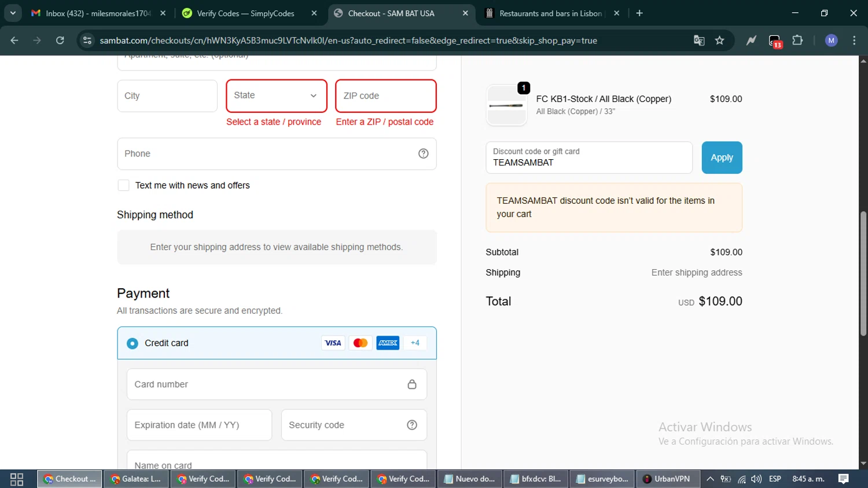
Task: Open the extension with red 13 badge
Action: click(x=775, y=41)
